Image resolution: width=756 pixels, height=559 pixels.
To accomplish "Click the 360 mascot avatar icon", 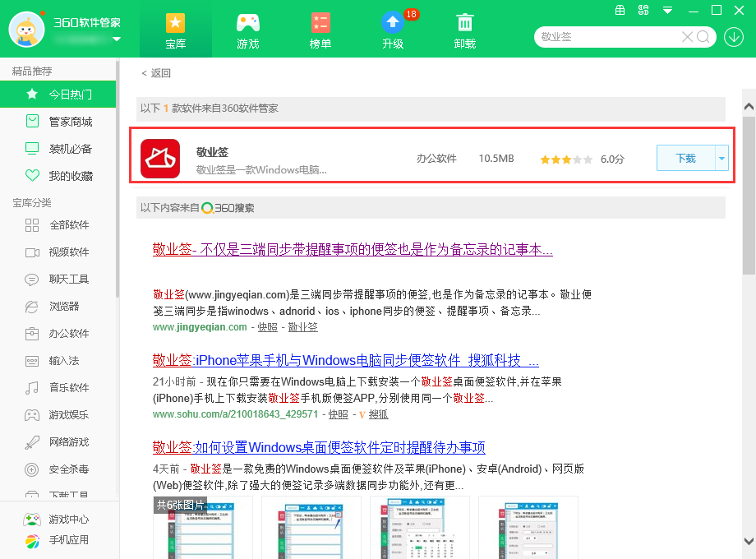I will pyautogui.click(x=26, y=29).
